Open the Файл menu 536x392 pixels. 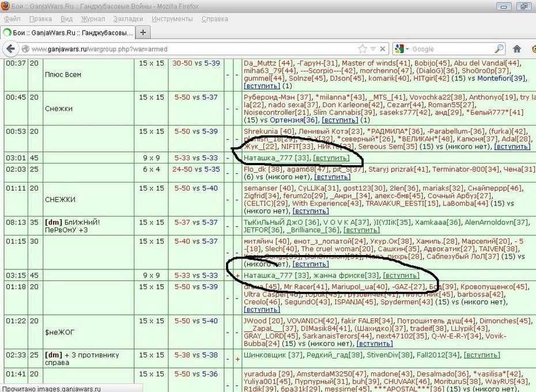(x=12, y=19)
